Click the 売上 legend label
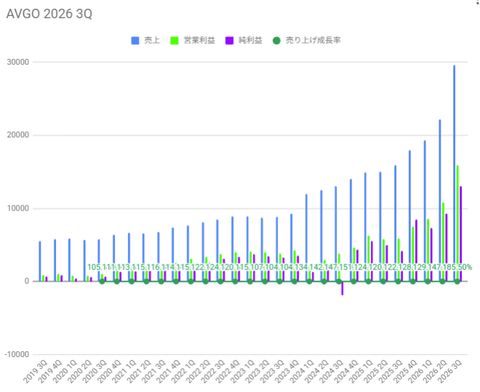This screenshot has width=480, height=392. click(x=152, y=40)
